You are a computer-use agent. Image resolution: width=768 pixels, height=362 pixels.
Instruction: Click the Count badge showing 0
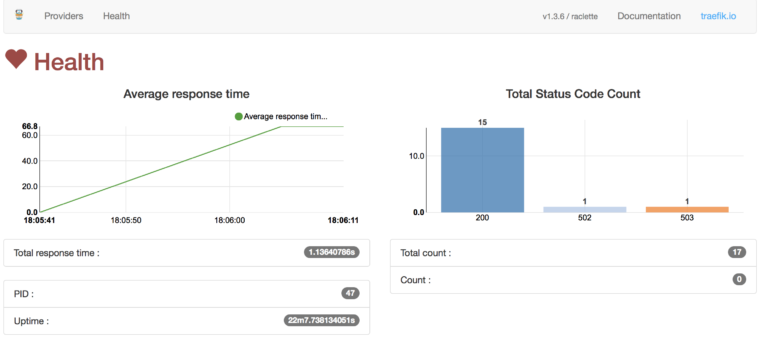click(x=739, y=280)
